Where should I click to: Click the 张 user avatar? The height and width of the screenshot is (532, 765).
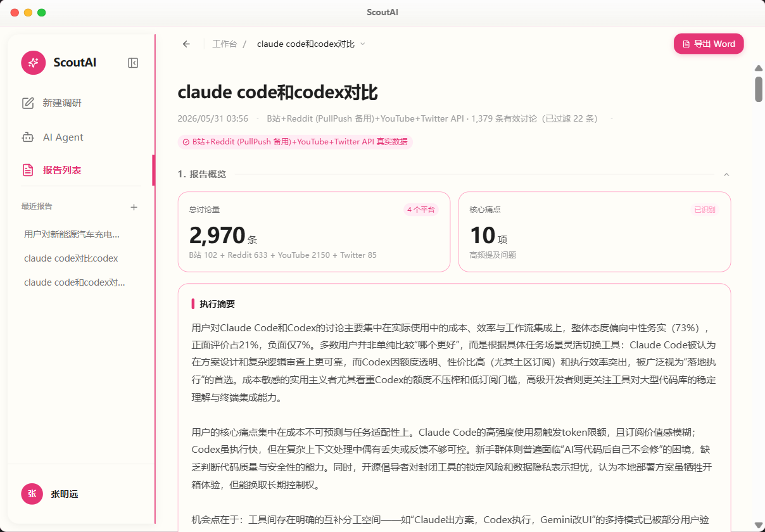[x=32, y=494]
